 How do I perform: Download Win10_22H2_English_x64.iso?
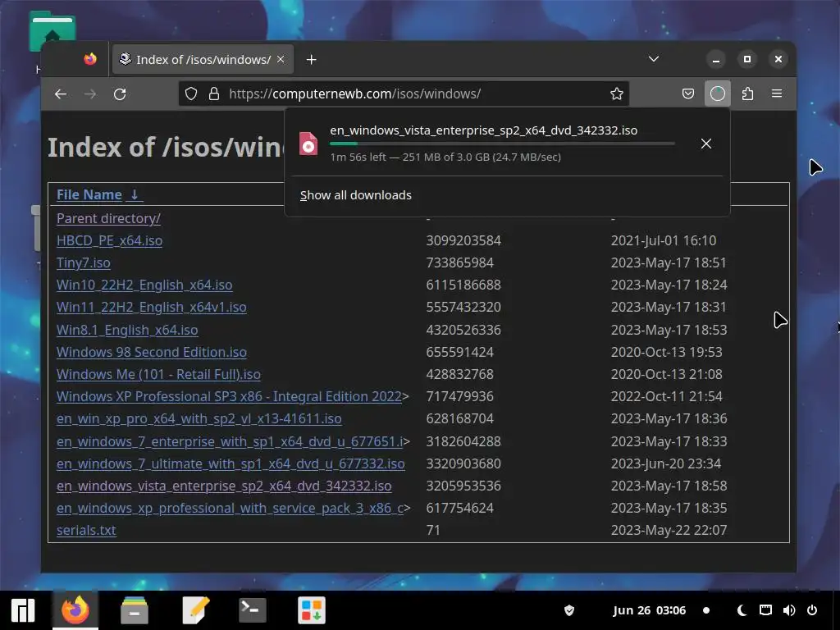pyautogui.click(x=144, y=285)
